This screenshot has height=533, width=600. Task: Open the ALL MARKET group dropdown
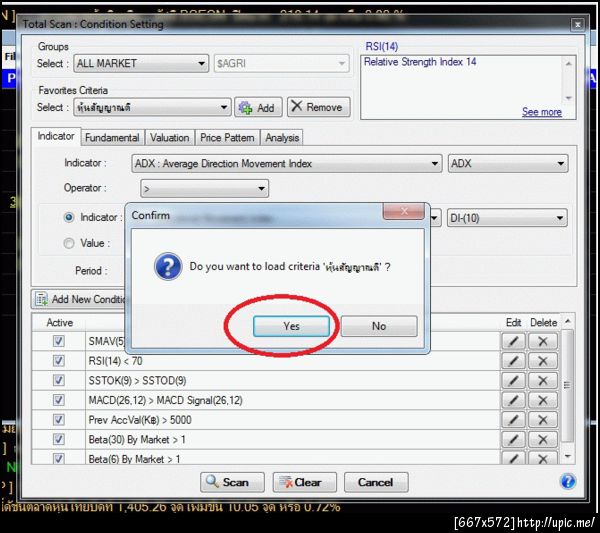141,63
